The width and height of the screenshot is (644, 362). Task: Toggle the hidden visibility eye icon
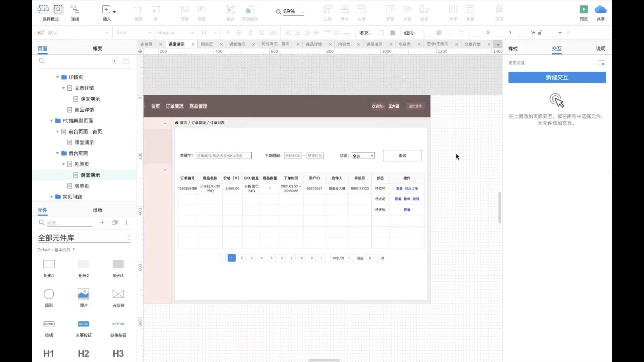pos(568,33)
